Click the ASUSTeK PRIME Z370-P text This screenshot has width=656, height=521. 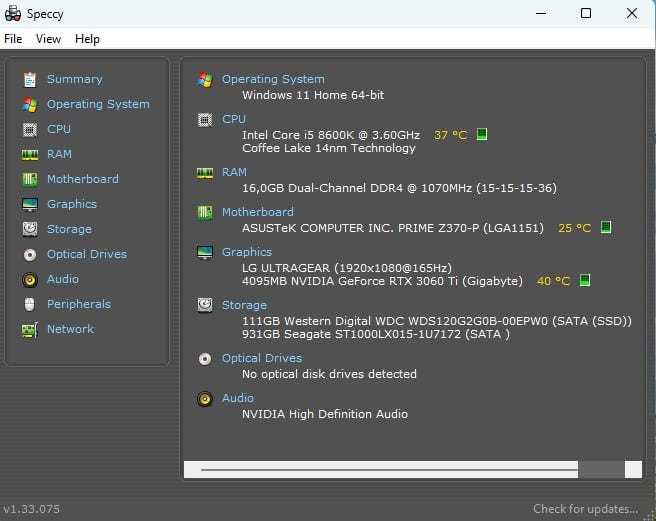pyautogui.click(x=392, y=228)
